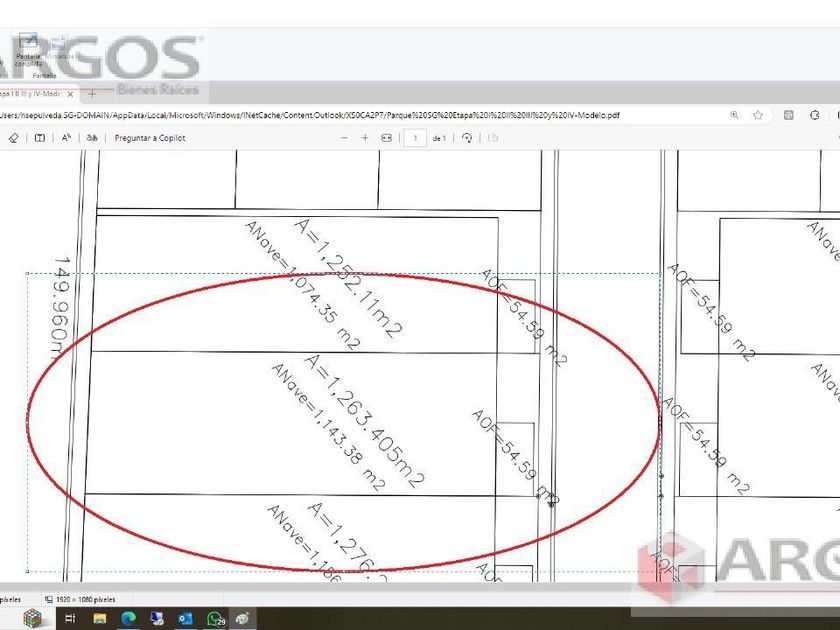840x630 pixels.
Task: Add this page to favorites star
Action: [x=758, y=115]
